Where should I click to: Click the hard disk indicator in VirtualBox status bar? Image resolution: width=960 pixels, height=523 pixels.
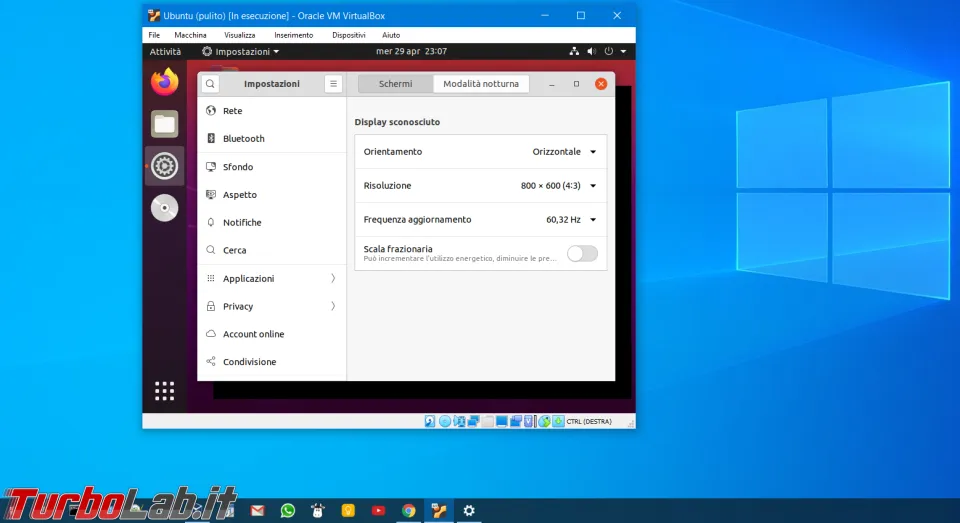pyautogui.click(x=430, y=421)
